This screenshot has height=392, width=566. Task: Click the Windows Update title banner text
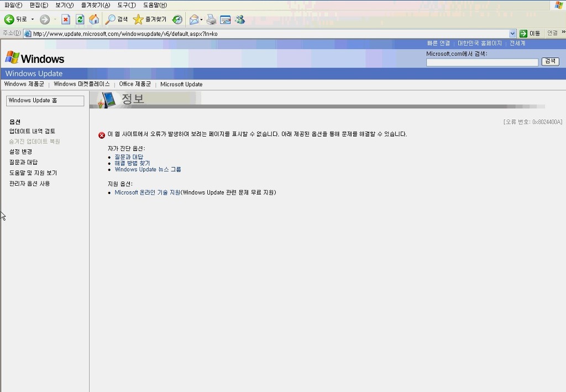(34, 74)
